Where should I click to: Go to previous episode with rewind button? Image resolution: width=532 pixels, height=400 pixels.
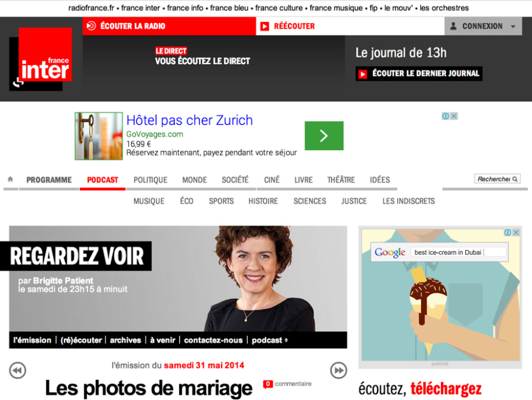[x=17, y=370]
